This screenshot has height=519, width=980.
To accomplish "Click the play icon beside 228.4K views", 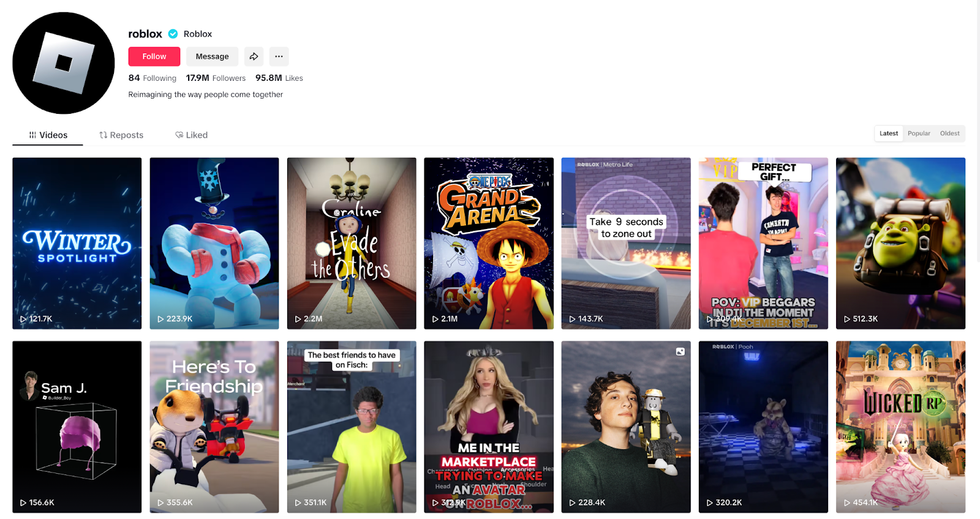I will pos(573,502).
